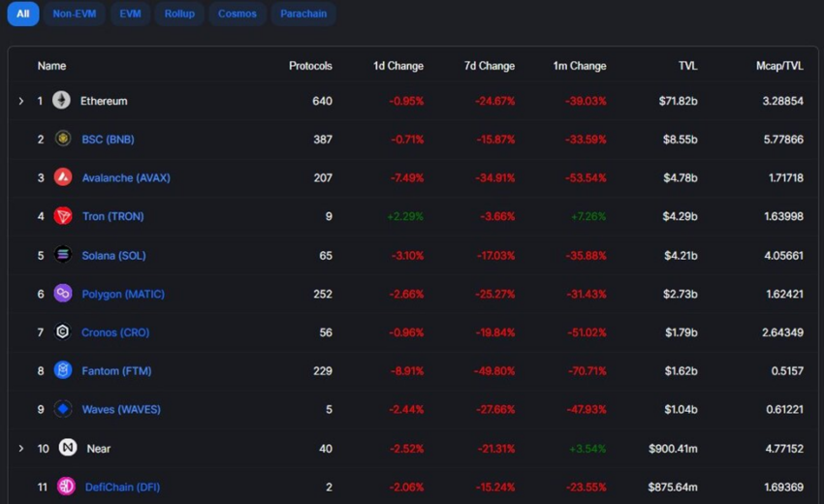
Task: Open the Avalanche (AVAX) chain link
Action: [x=126, y=177]
